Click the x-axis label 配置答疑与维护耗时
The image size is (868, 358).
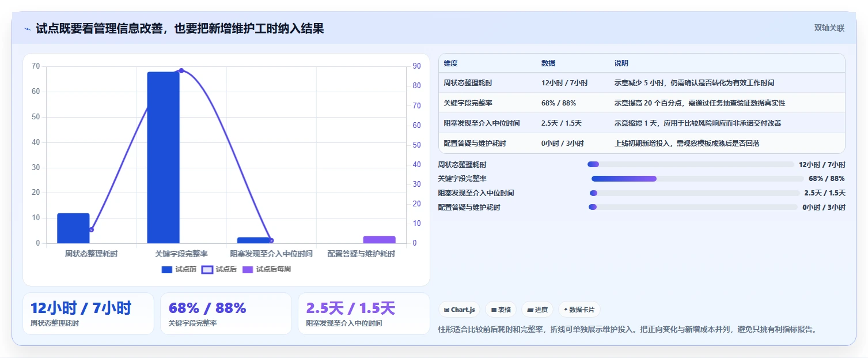pyautogui.click(x=361, y=254)
